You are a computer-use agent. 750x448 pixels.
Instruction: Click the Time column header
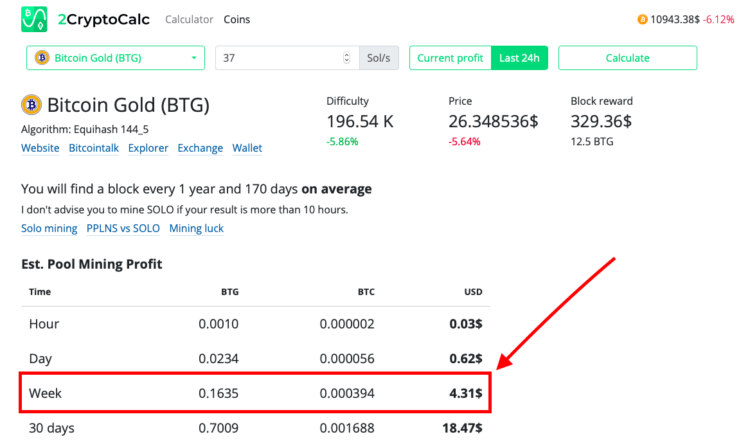(x=40, y=292)
